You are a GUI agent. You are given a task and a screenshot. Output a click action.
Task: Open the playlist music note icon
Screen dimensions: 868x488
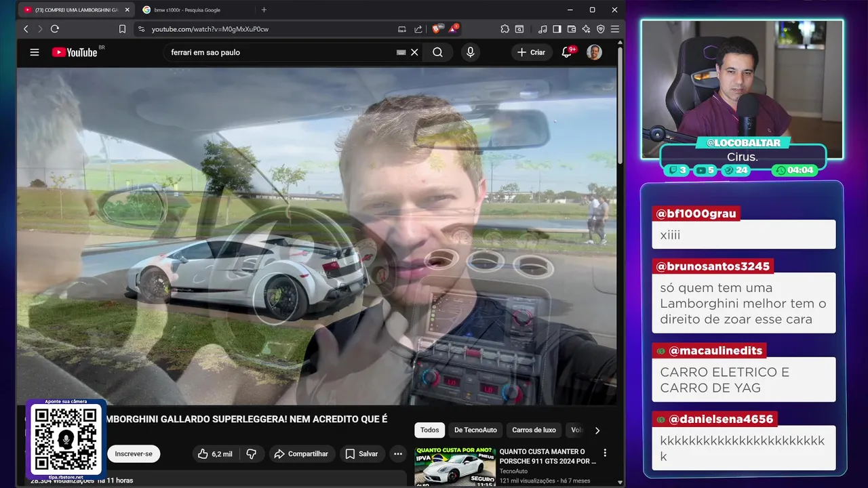click(x=542, y=29)
